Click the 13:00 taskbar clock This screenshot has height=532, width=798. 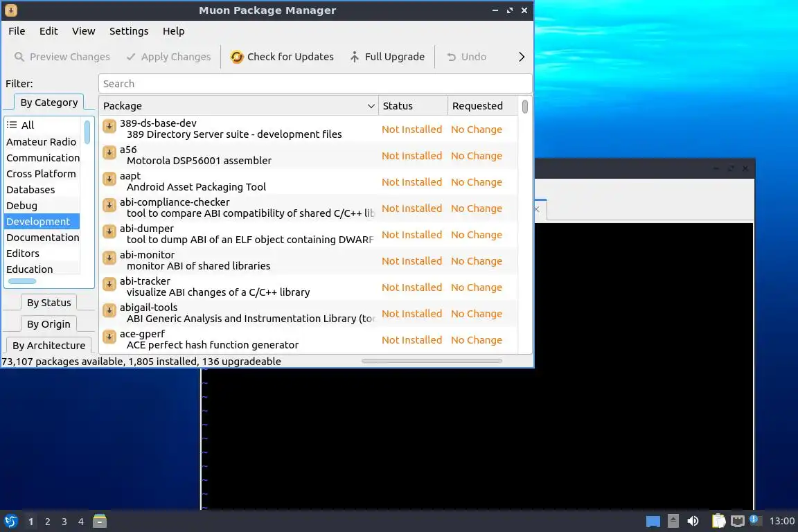pyautogui.click(x=781, y=521)
